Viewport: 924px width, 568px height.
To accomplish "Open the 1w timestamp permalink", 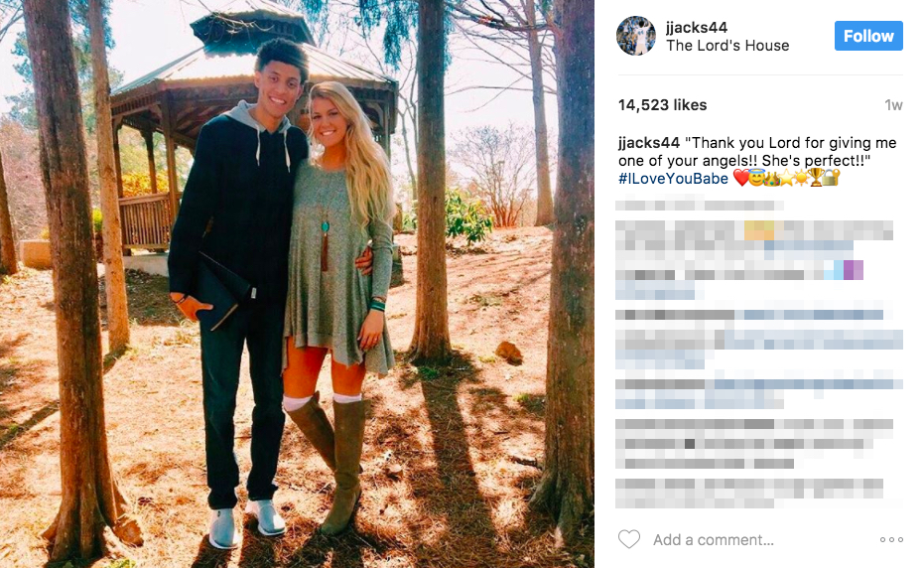I will pos(893,105).
